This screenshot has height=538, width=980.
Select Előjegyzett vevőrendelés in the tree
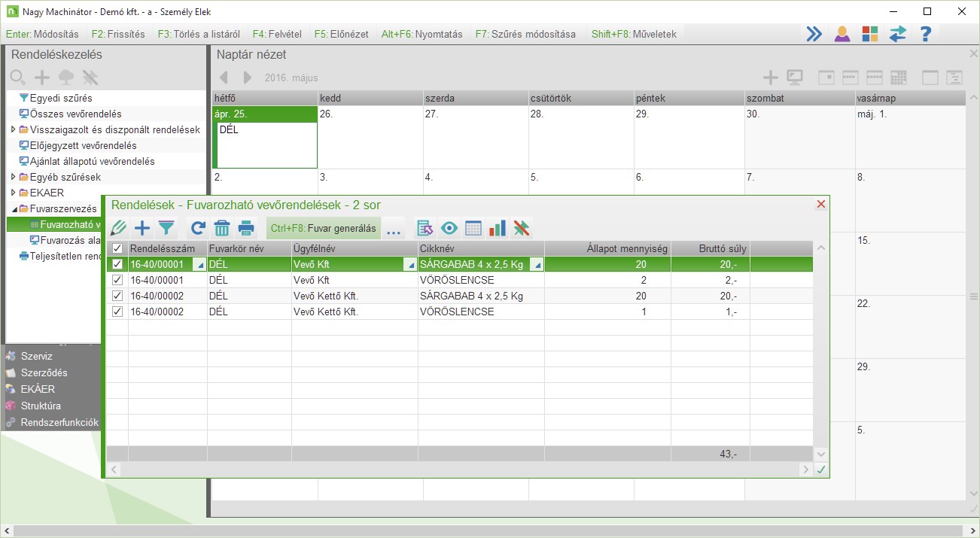tap(84, 145)
